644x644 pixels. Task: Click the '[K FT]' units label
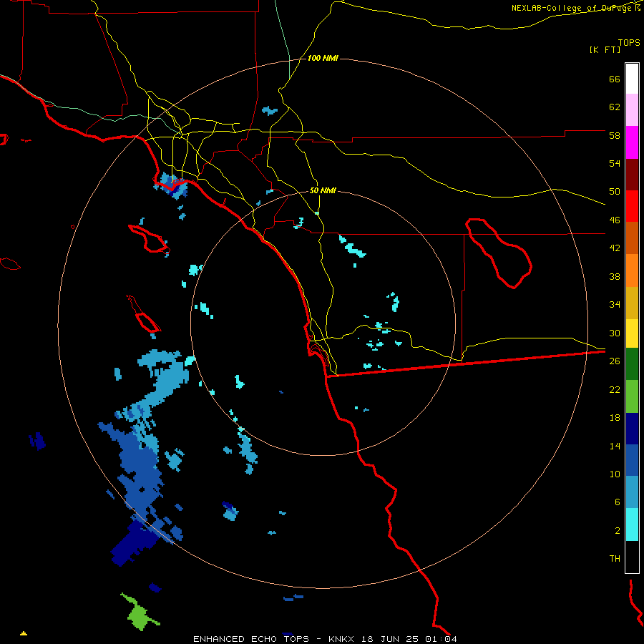point(605,49)
